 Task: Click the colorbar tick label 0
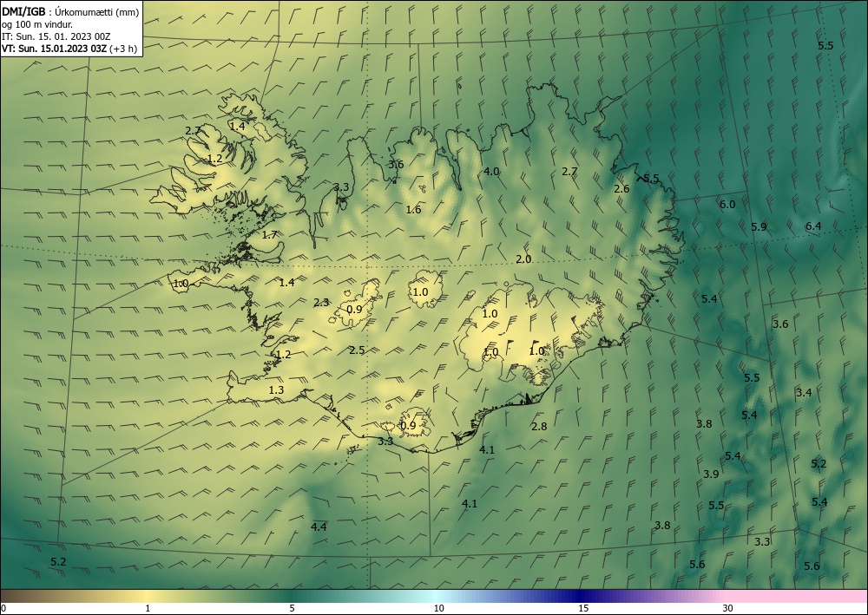pyautogui.click(x=4, y=608)
